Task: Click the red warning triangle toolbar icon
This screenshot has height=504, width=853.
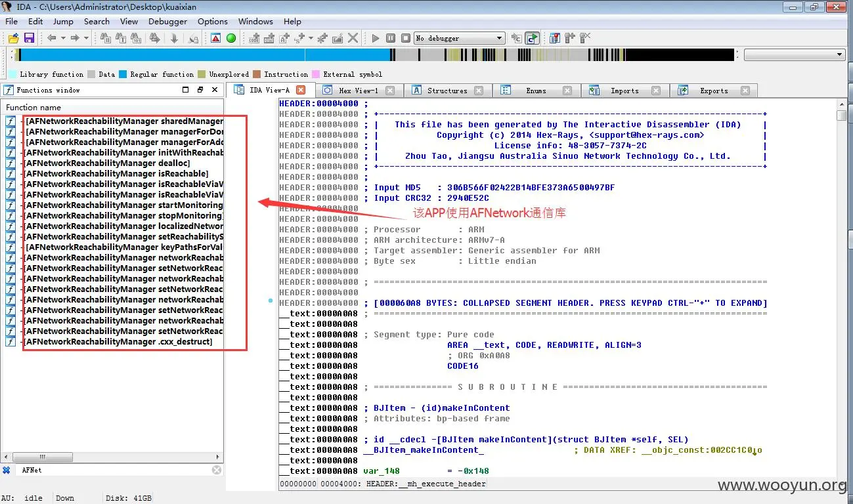Action: pos(215,38)
